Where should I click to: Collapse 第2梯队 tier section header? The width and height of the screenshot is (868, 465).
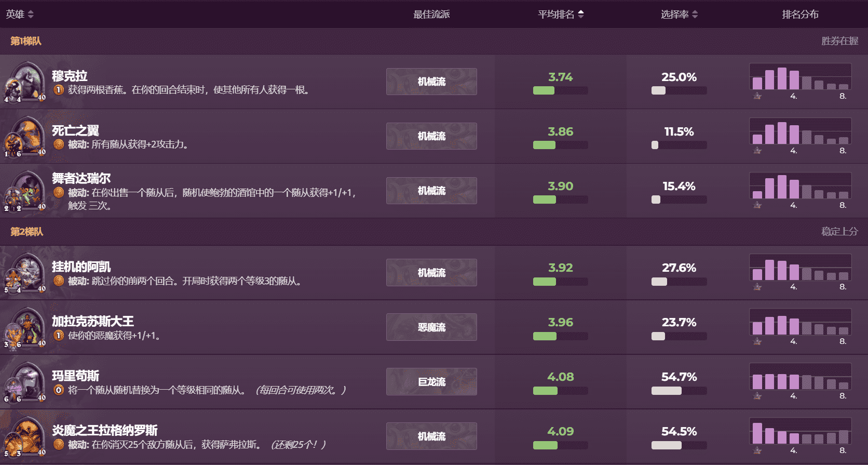(434, 232)
